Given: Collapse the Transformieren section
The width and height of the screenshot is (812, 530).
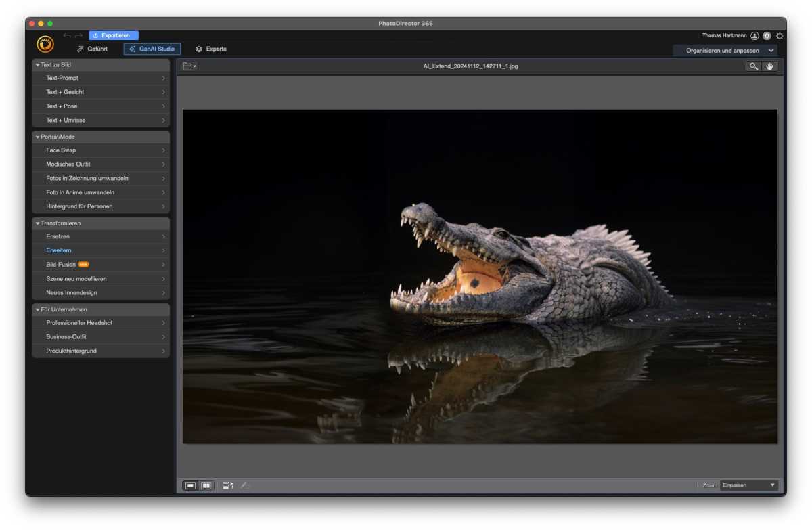Looking at the screenshot, I should tap(101, 223).
